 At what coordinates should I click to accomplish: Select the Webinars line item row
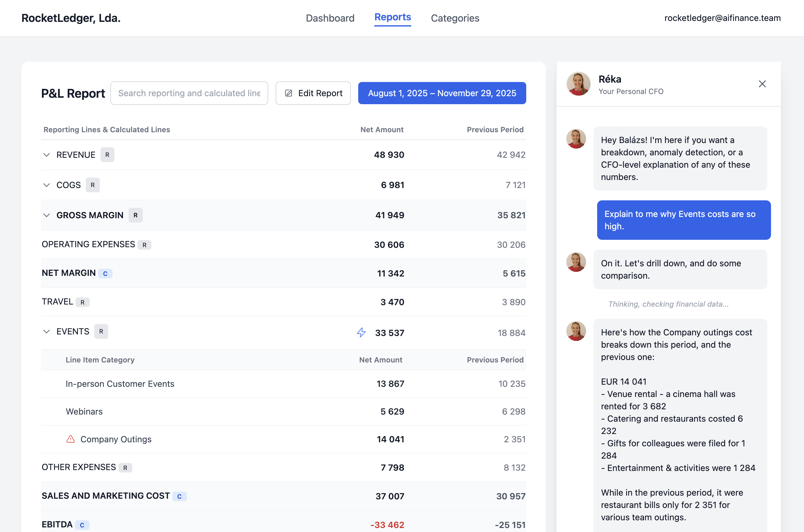[84, 411]
